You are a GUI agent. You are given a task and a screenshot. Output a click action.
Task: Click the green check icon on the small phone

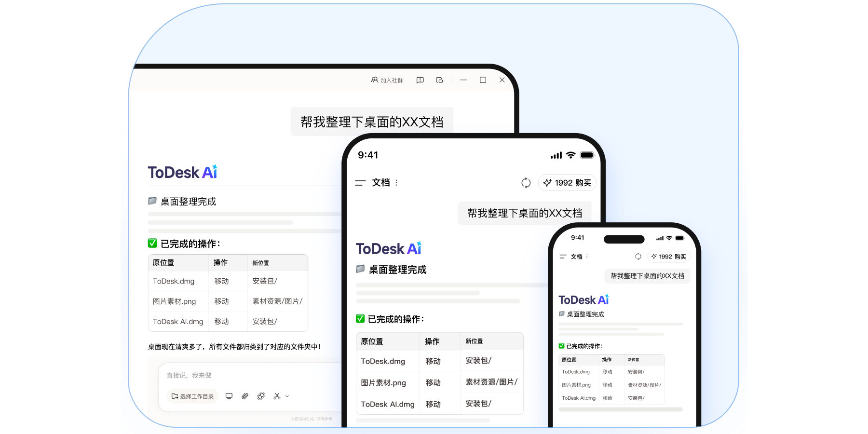(561, 346)
